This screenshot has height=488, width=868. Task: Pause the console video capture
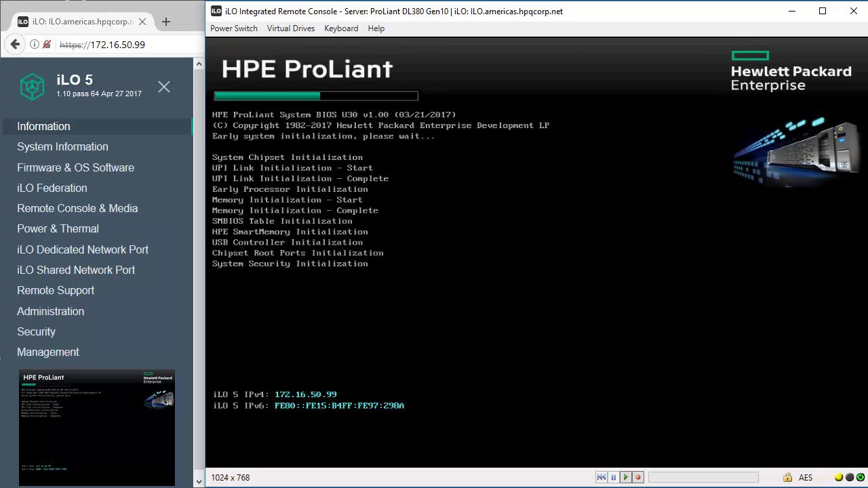pos(613,477)
